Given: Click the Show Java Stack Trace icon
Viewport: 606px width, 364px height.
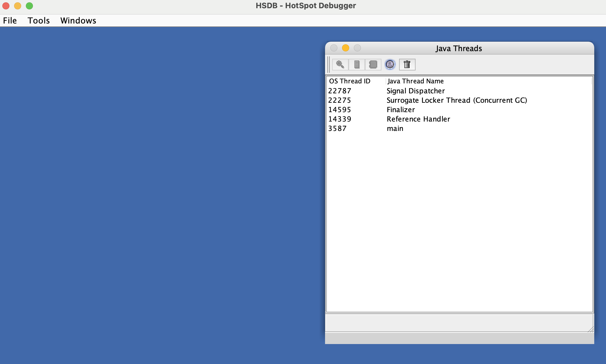Looking at the screenshot, I should pyautogui.click(x=373, y=65).
